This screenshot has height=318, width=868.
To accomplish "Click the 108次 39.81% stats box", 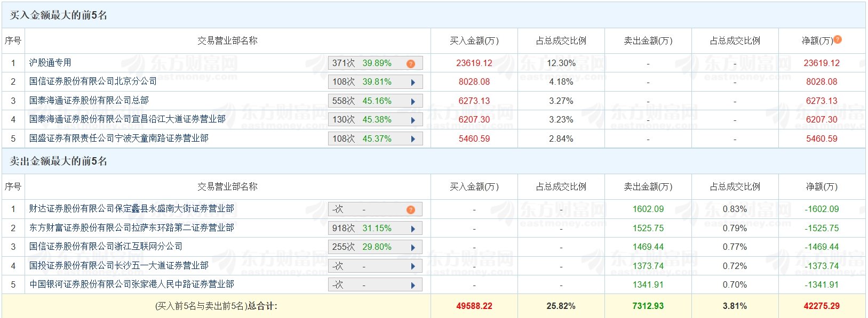I will [x=375, y=82].
